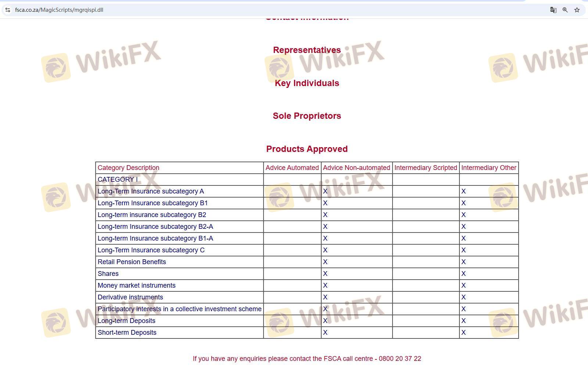Click Advice Non-automated X for Derivative instruments

click(325, 297)
